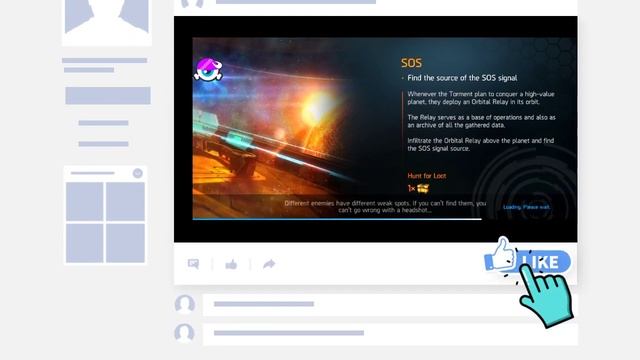Click the 'Hunt for Loot' label

(x=427, y=176)
